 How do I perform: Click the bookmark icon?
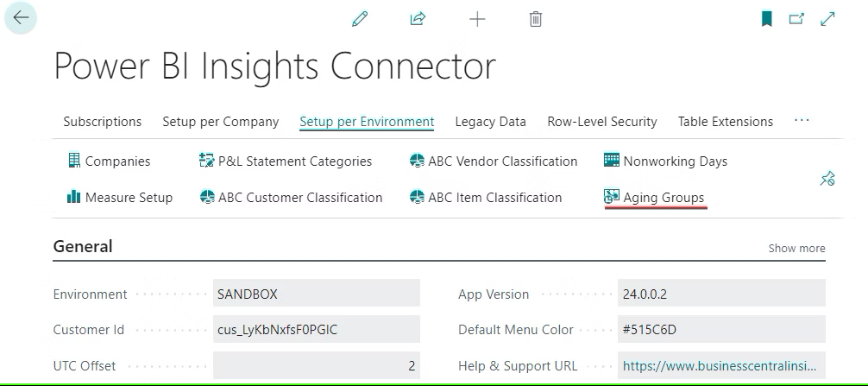point(767,19)
